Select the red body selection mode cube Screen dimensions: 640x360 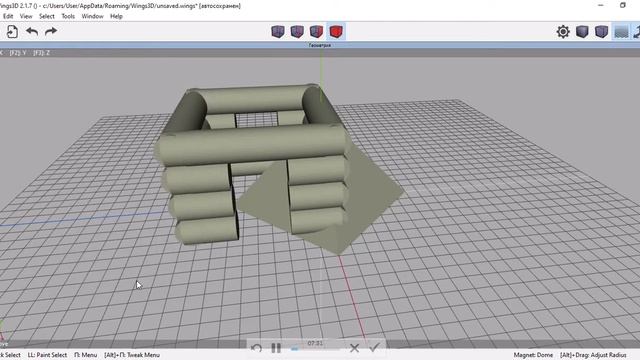pos(336,31)
